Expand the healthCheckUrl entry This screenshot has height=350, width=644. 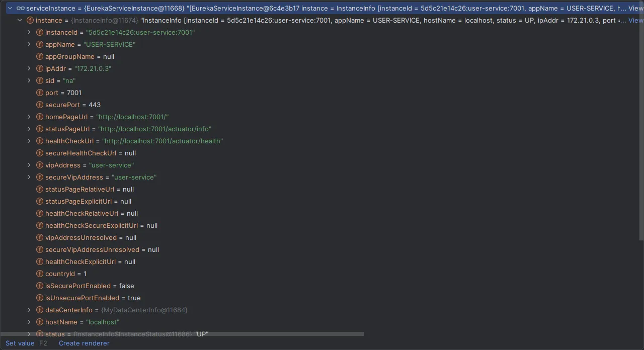point(29,141)
